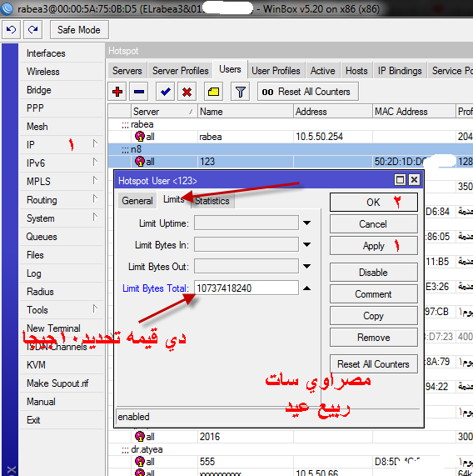Close the Hotspot User dialog
Screen dimensions: 473x476
point(414,180)
